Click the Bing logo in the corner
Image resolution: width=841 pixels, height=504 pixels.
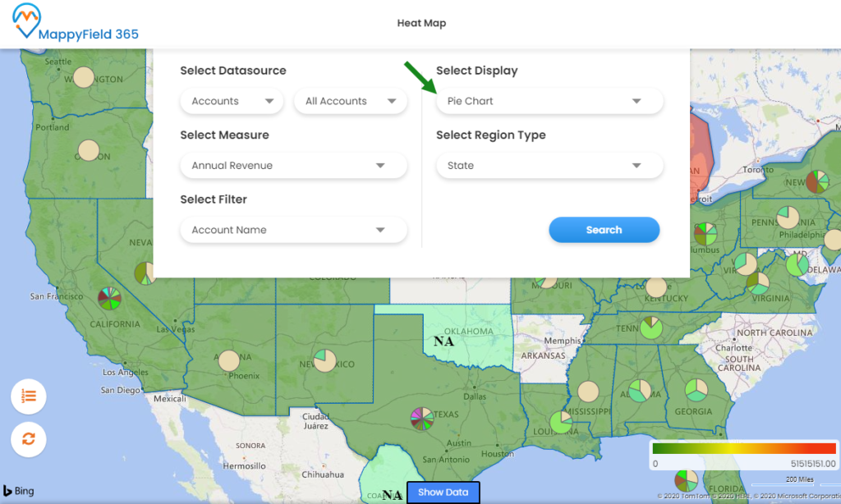click(x=16, y=492)
